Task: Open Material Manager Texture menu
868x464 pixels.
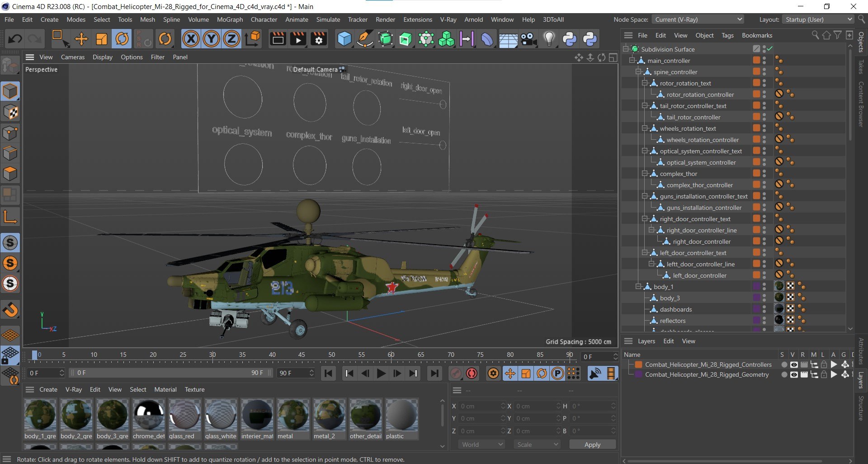Action: click(x=194, y=389)
